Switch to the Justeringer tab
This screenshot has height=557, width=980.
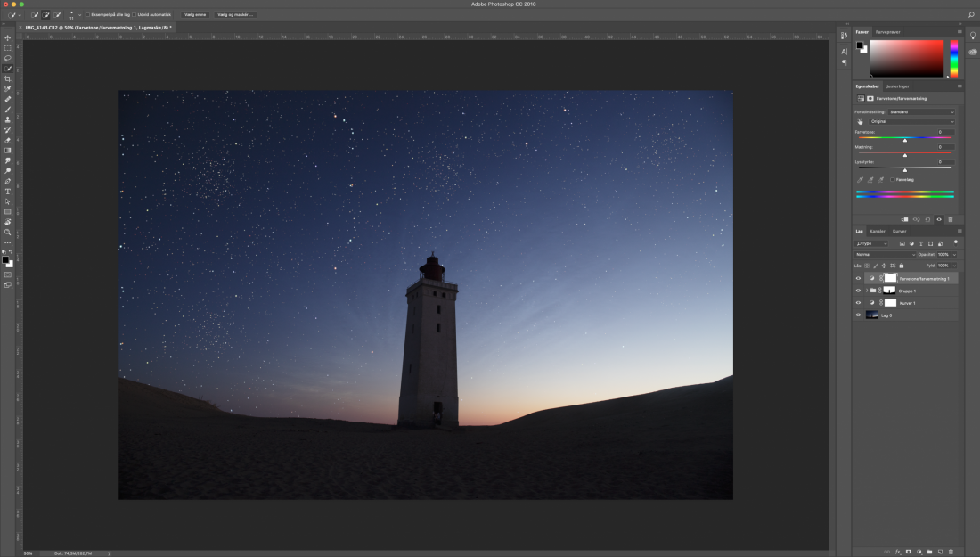pyautogui.click(x=897, y=86)
